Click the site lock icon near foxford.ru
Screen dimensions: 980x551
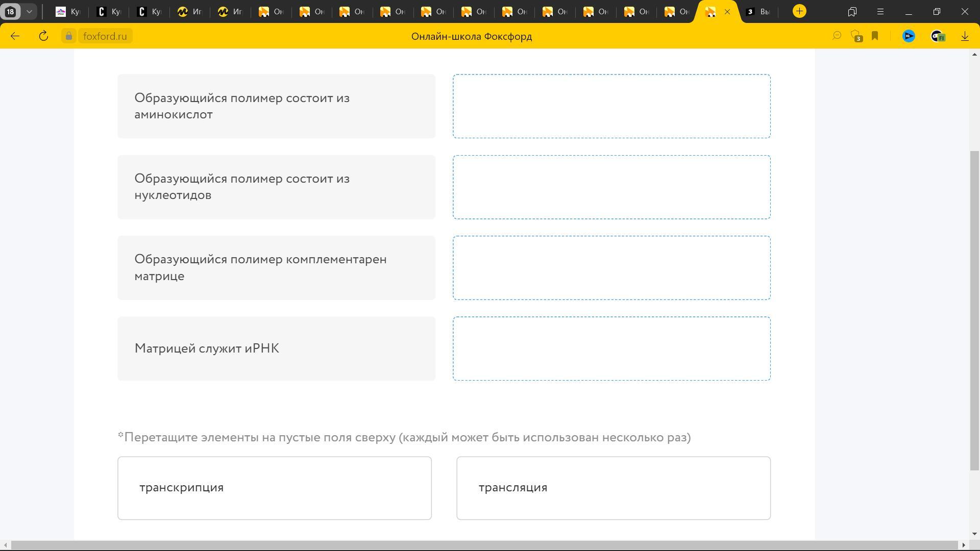(x=69, y=36)
